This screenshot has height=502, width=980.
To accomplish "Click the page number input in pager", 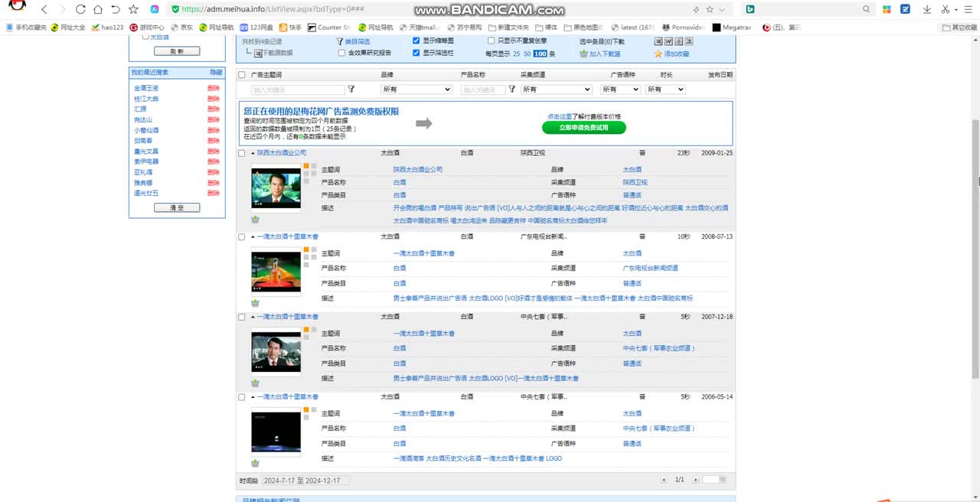I will [711, 480].
